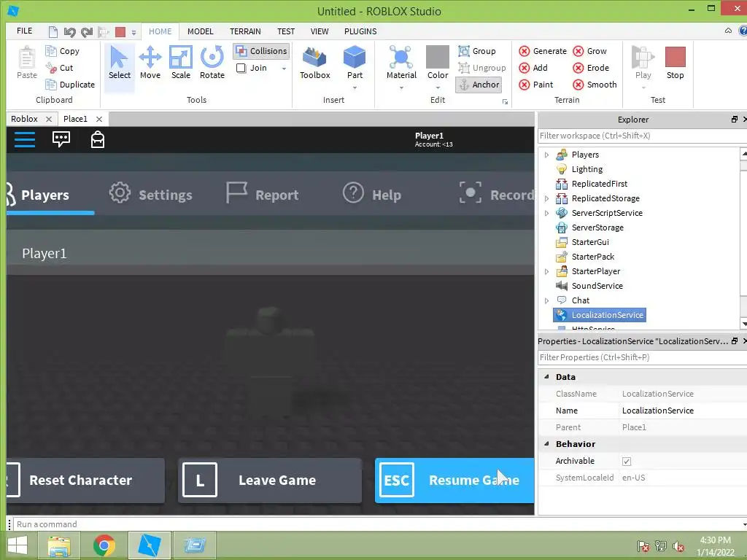Collapse the Data properties section
The height and width of the screenshot is (560, 747).
coord(546,377)
